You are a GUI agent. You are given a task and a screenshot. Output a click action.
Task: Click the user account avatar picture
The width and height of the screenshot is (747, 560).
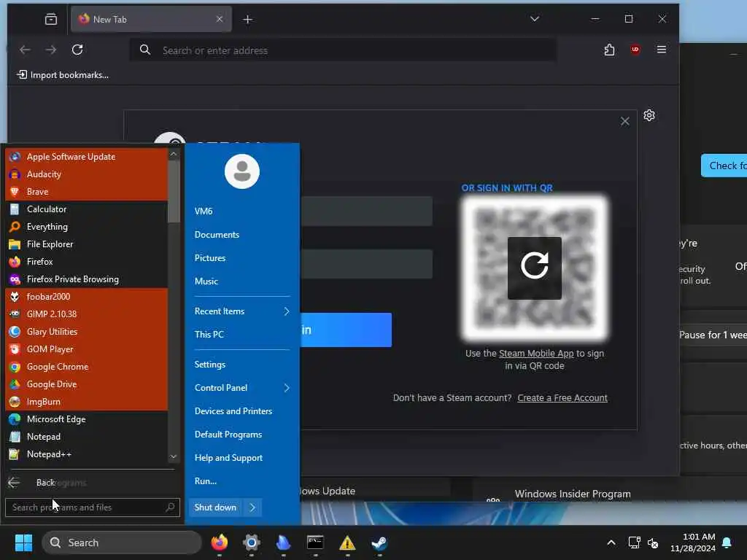242,171
